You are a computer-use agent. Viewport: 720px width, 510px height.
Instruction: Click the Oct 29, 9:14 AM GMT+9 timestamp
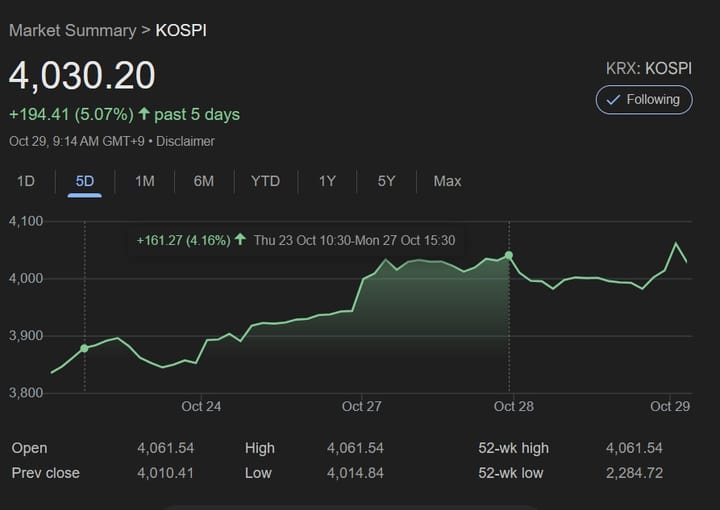pyautogui.click(x=77, y=141)
